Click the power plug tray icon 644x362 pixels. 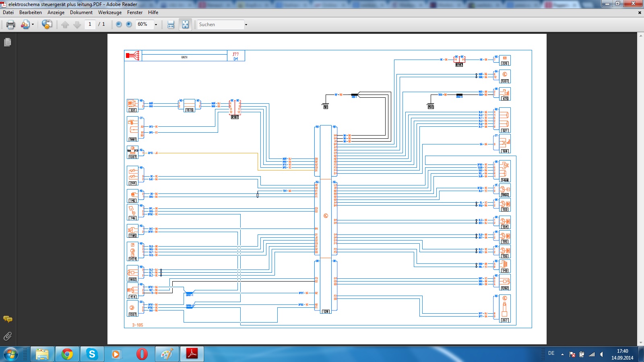[x=582, y=354]
